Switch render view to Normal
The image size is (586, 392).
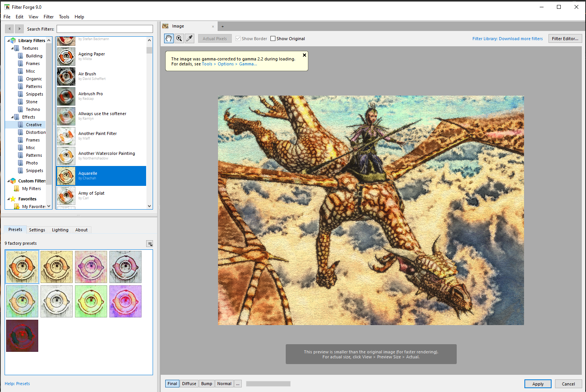[224, 384]
